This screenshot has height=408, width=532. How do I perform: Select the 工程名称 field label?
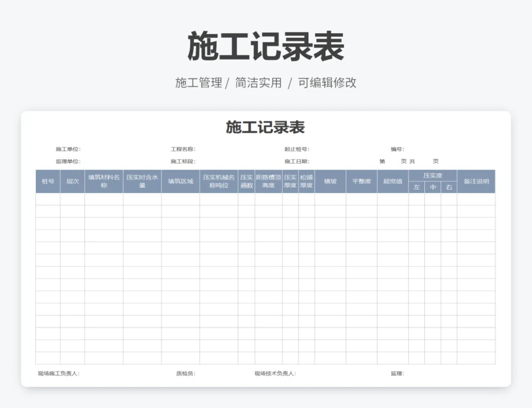click(x=183, y=149)
